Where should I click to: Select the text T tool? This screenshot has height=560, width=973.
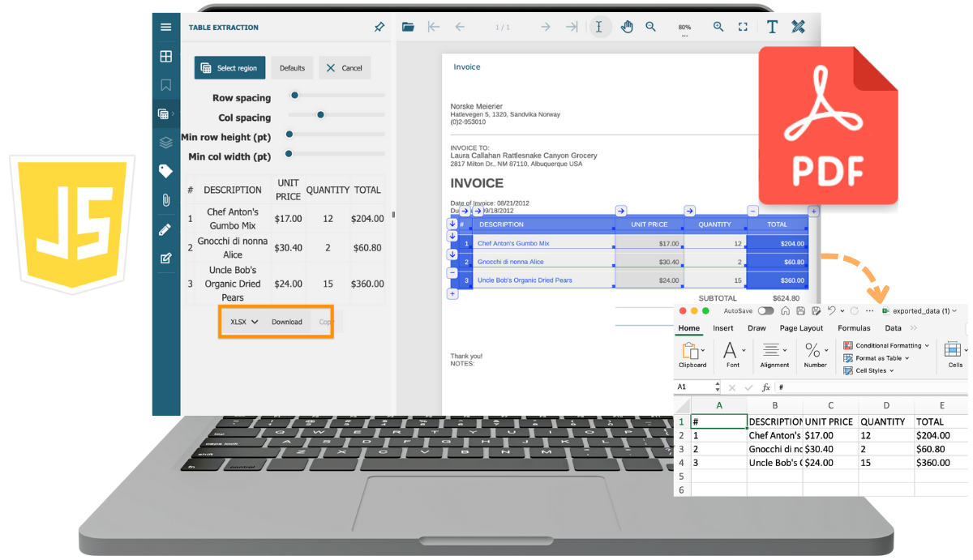772,27
